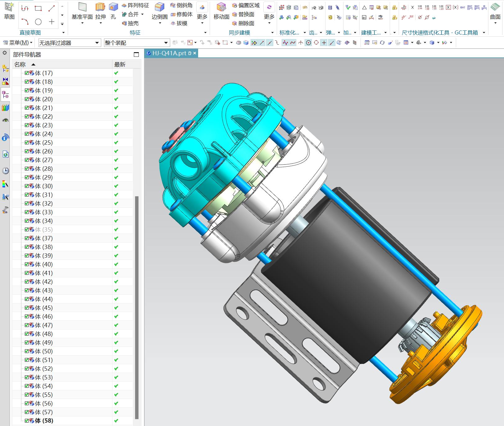Select the line sketch tool
This screenshot has height=426, width=504.
52,8
